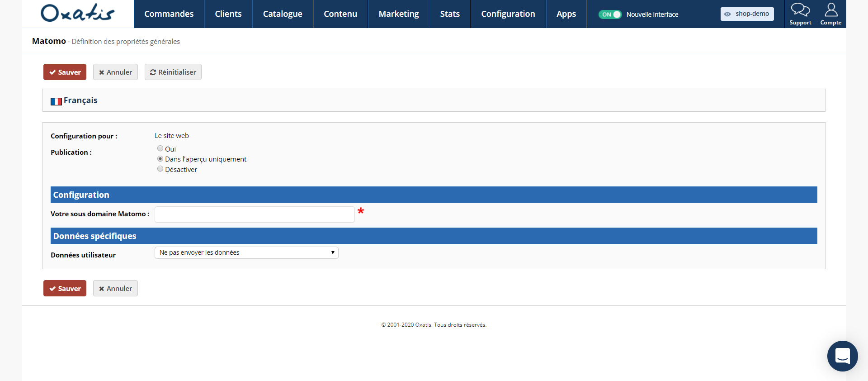The width and height of the screenshot is (868, 381).
Task: Click the 'Publication :' label
Action: [x=71, y=152]
